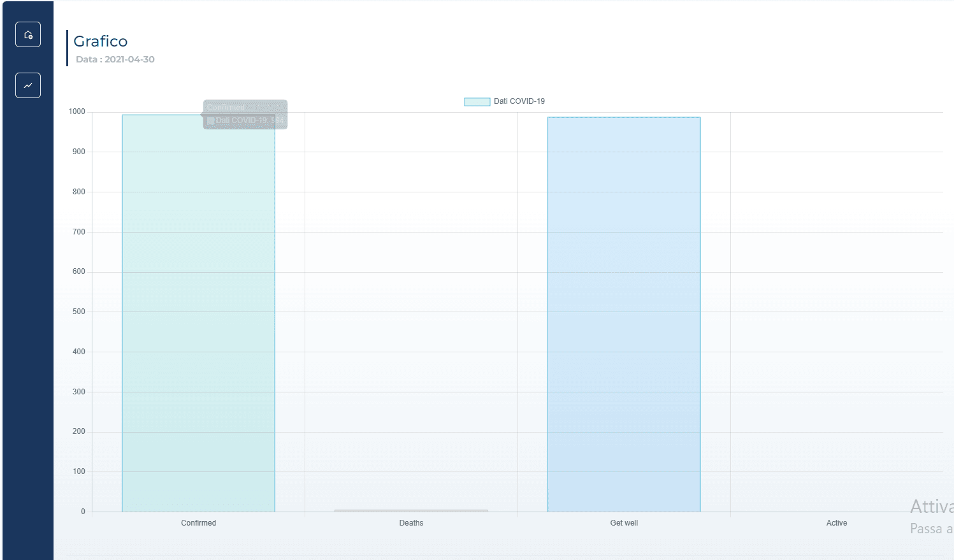Open the Home page via the sidebar house icon
The image size is (954, 560).
pos(28,34)
